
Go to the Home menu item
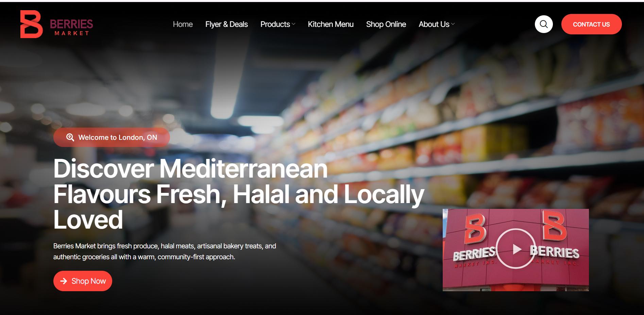point(183,24)
